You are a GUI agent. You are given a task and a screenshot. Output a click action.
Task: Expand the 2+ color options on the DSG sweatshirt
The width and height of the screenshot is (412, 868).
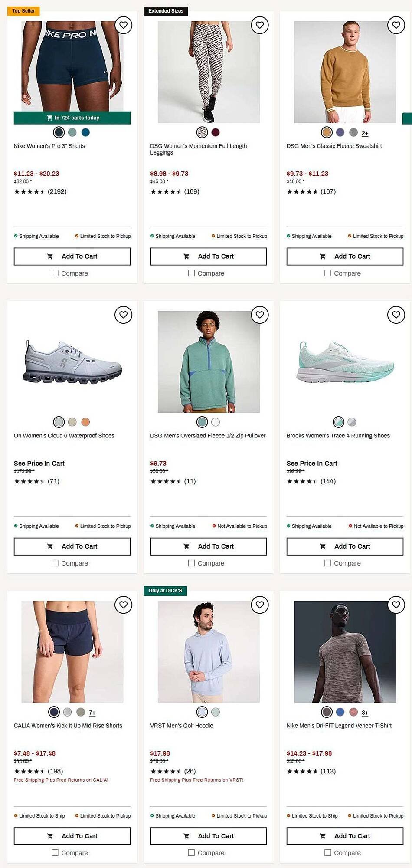(365, 133)
